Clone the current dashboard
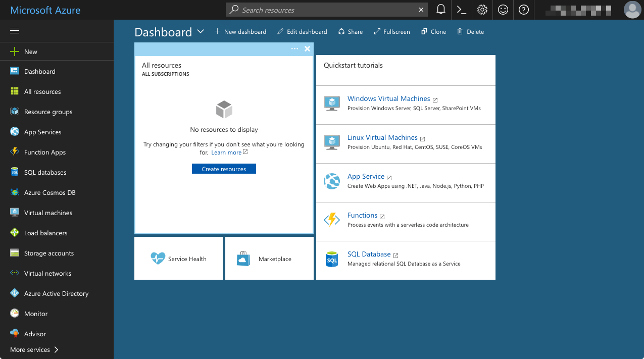This screenshot has width=644, height=359. tap(433, 31)
